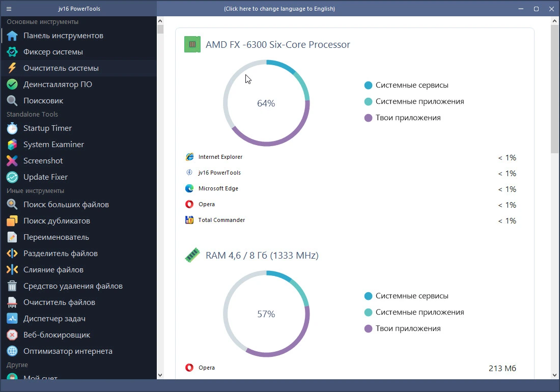Open Фиксер системы menu item
The height and width of the screenshot is (392, 560).
pos(78,52)
